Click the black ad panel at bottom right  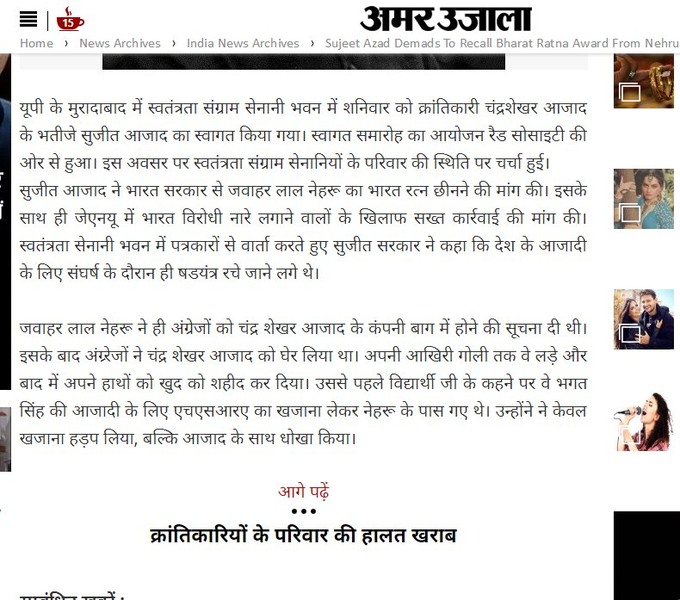647,556
